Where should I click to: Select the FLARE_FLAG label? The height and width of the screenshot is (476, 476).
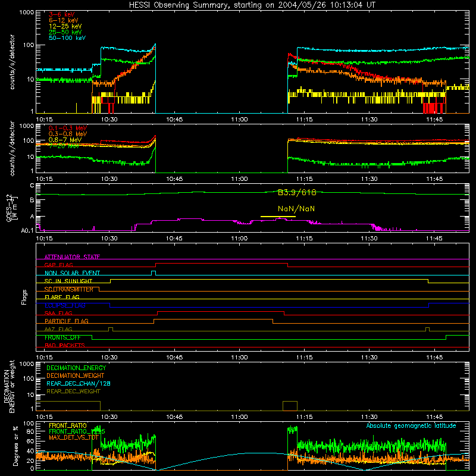click(x=62, y=297)
